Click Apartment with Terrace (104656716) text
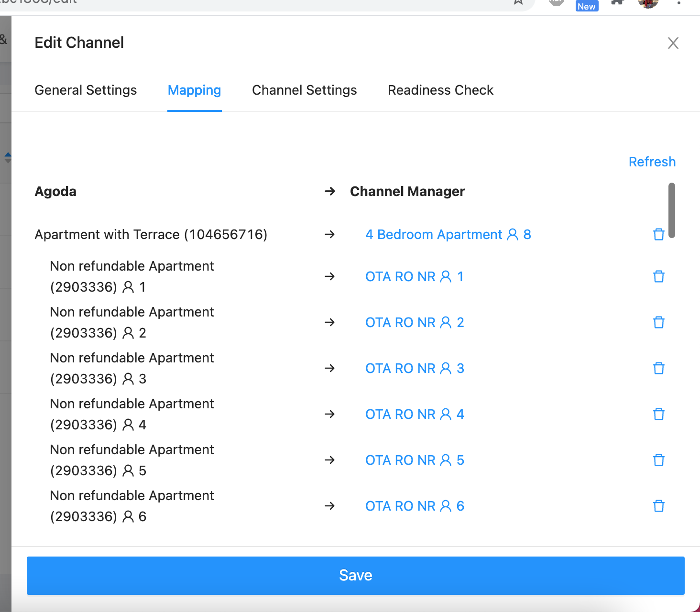 151,234
